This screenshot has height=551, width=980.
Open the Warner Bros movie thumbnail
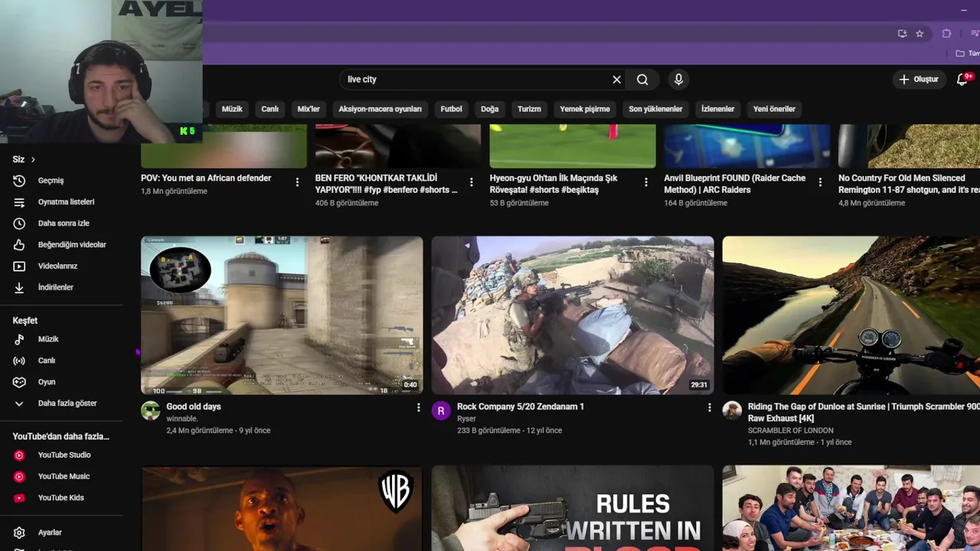point(282,508)
